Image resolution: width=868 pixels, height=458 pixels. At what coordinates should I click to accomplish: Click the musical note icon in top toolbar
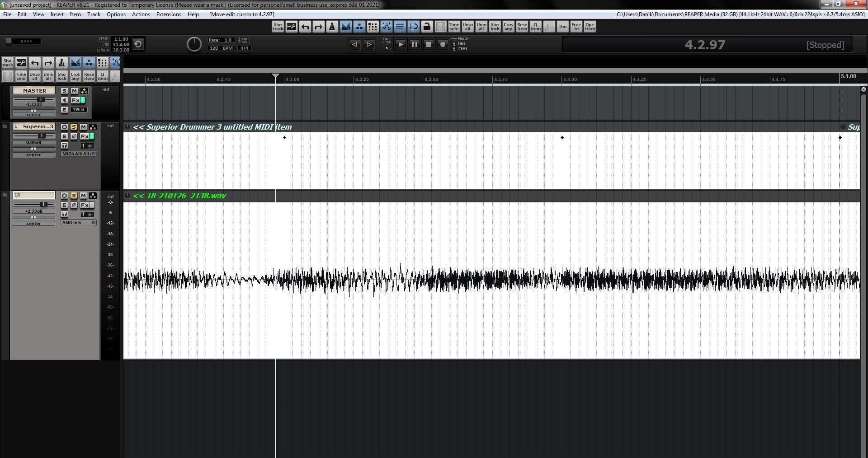tap(549, 27)
